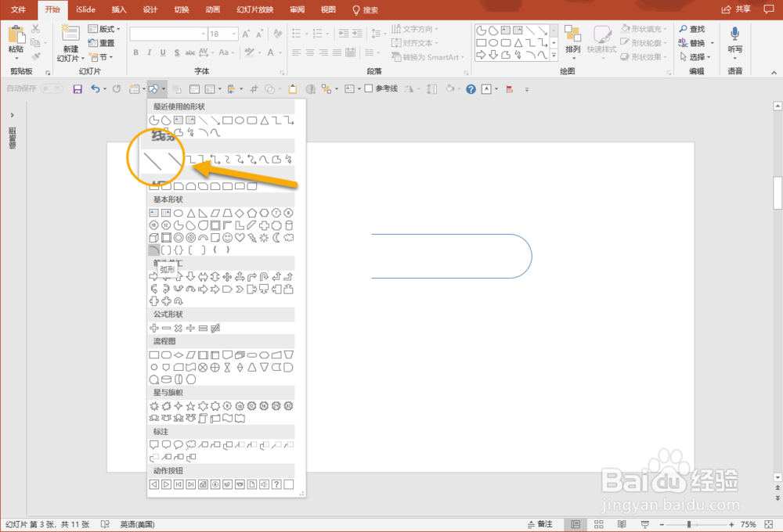
Task: Switch to the 插入 ribbon tab
Action: click(121, 10)
